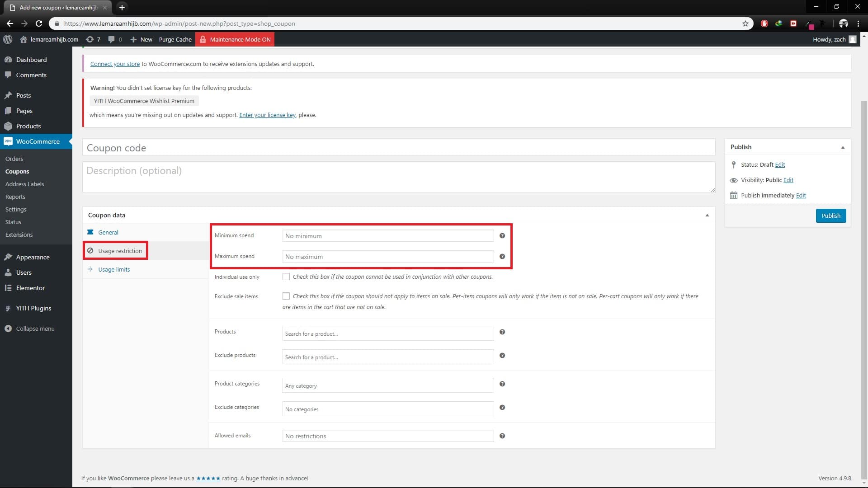Go to Orders submenu
The height and width of the screenshot is (488, 868).
click(14, 159)
